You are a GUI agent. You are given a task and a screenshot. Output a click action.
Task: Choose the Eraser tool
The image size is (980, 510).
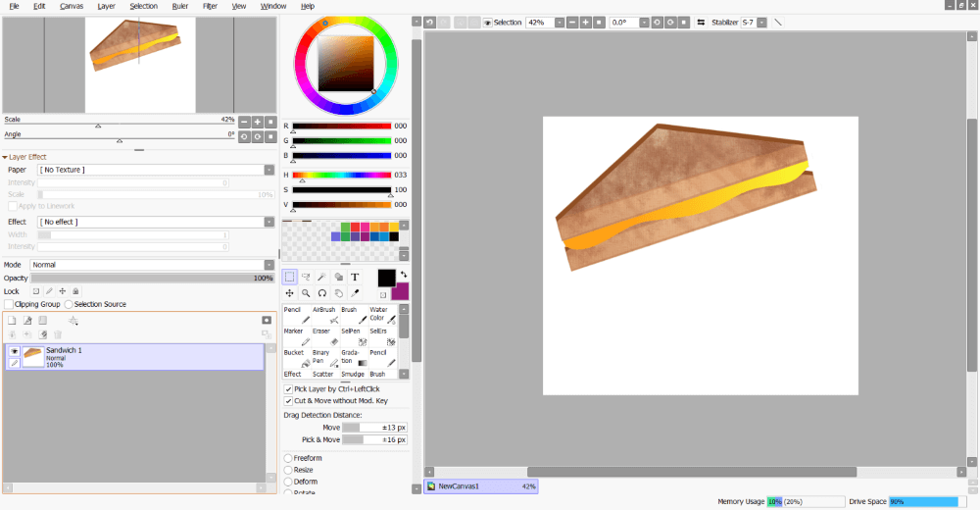pos(325,336)
